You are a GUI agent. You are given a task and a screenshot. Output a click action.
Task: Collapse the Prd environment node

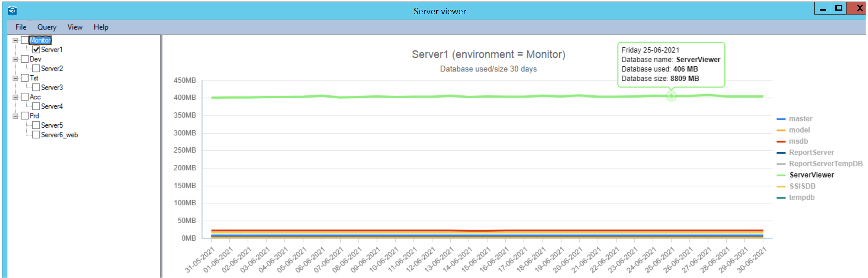15,116
